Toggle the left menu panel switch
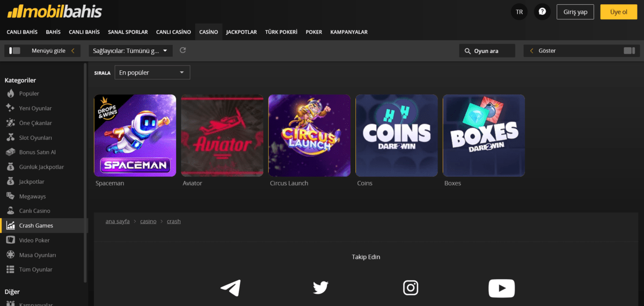The width and height of the screenshot is (644, 306). click(x=15, y=50)
